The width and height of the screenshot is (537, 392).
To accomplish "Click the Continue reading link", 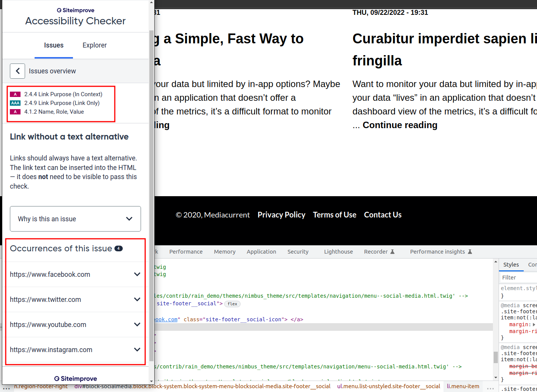I will pyautogui.click(x=400, y=125).
